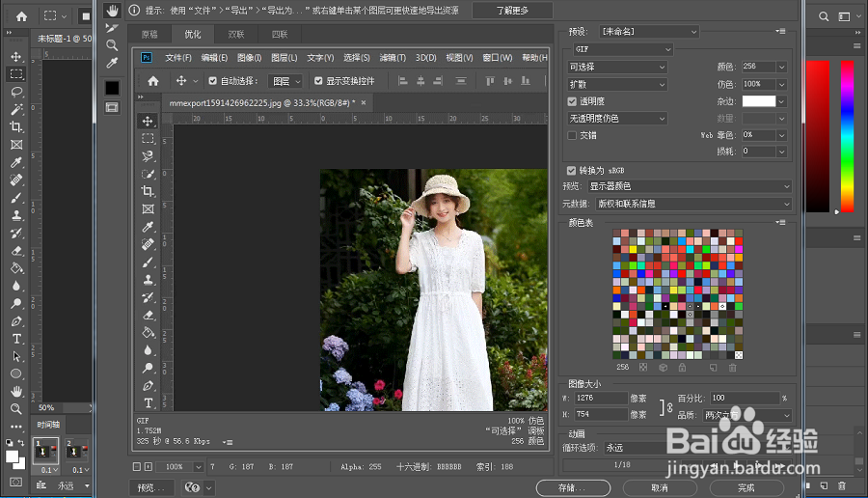Open the 100% zoom level dropdown at the bottom
Screen dimensions: 868x498
(198, 467)
